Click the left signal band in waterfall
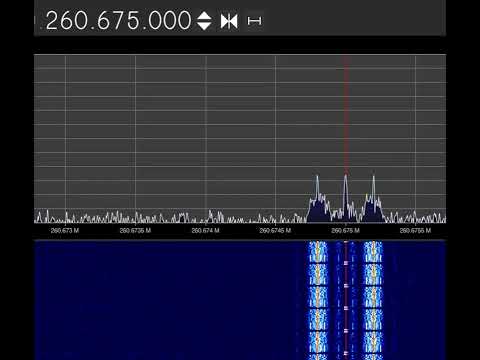The width and height of the screenshot is (480, 360). 318,300
